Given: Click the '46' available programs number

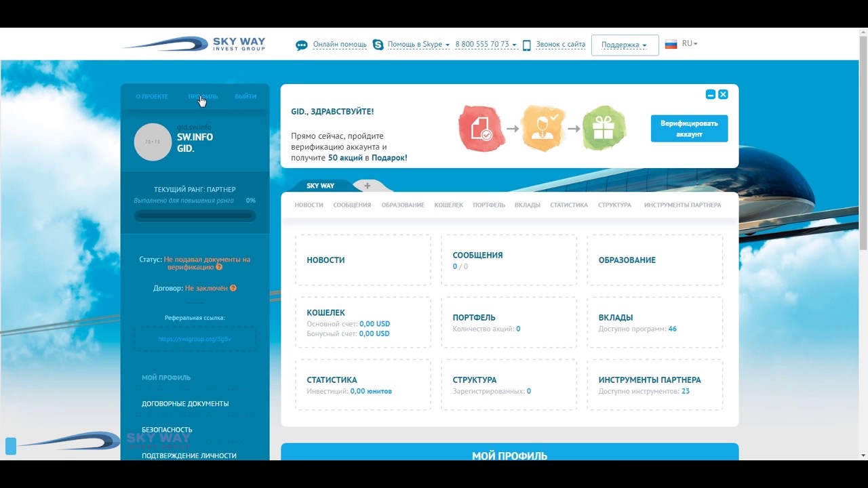Looking at the screenshot, I should 672,329.
